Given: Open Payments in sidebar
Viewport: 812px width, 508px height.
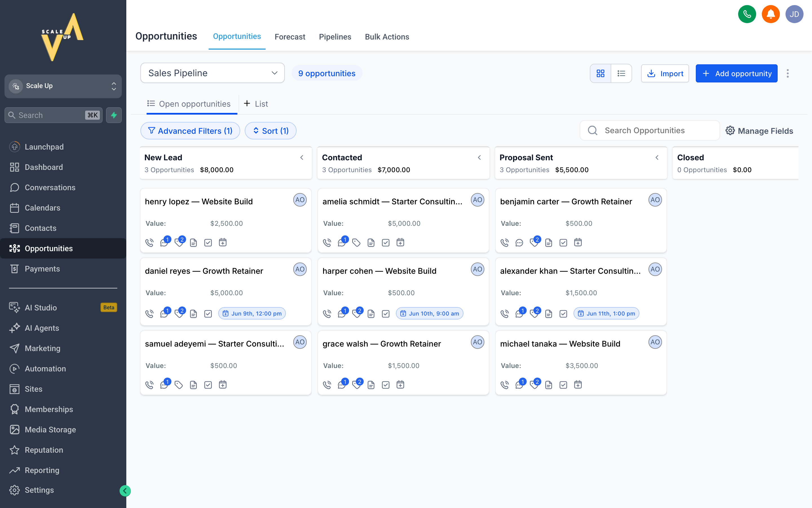Looking at the screenshot, I should (x=63, y=269).
